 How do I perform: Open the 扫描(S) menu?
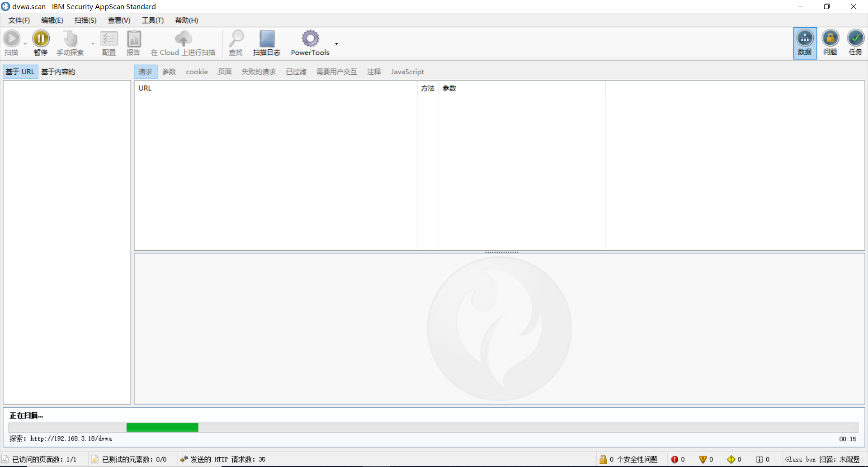point(85,20)
